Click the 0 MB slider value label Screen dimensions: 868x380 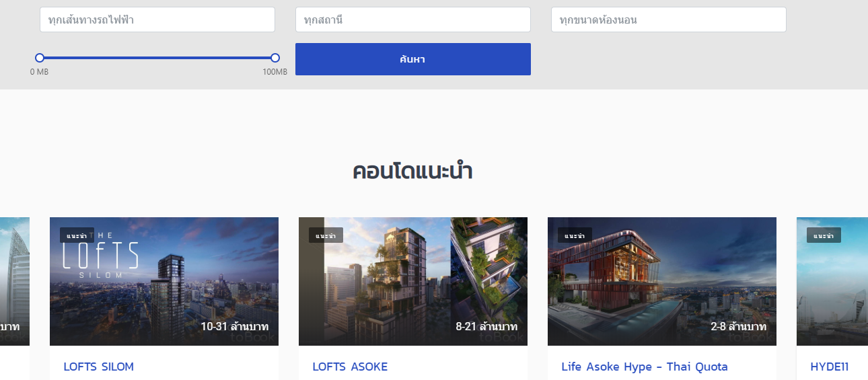click(x=39, y=72)
